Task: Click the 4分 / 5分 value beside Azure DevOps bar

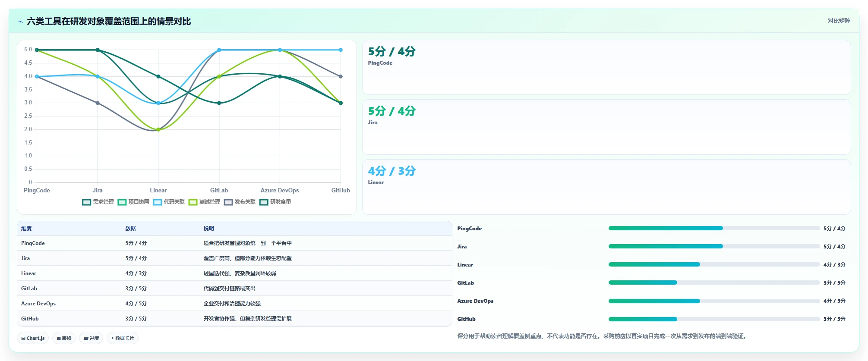Action: (834, 301)
